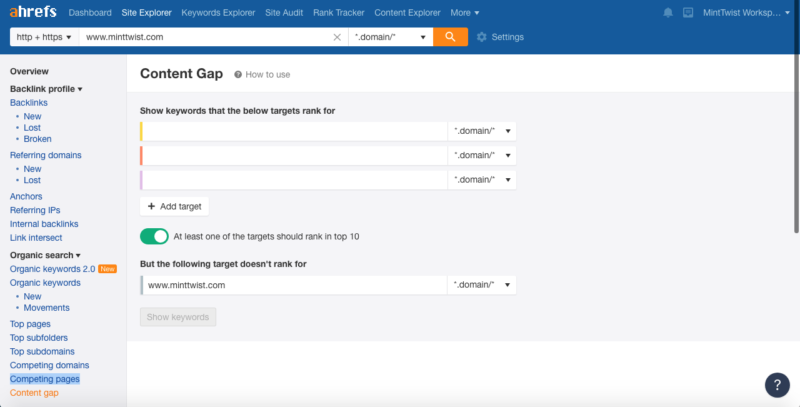This screenshot has width=800, height=407.
Task: Click the Show keywords button
Action: 178,317
